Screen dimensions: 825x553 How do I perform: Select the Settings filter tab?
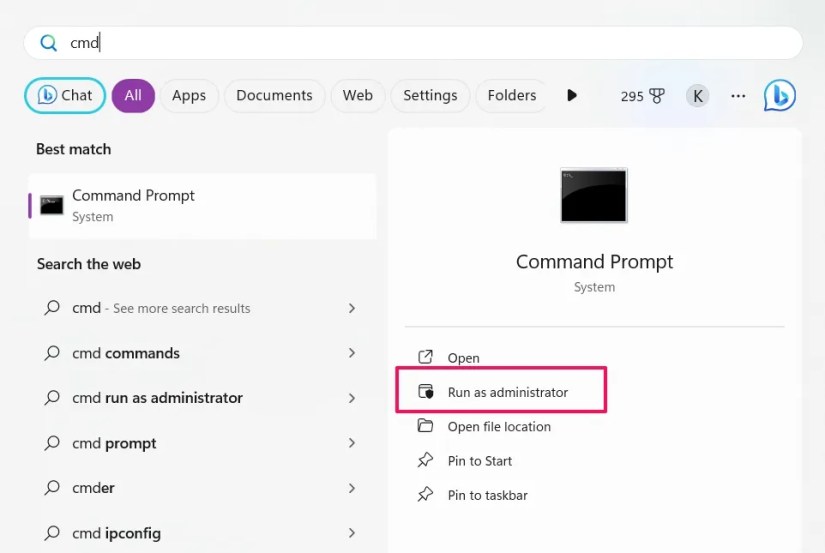430,96
